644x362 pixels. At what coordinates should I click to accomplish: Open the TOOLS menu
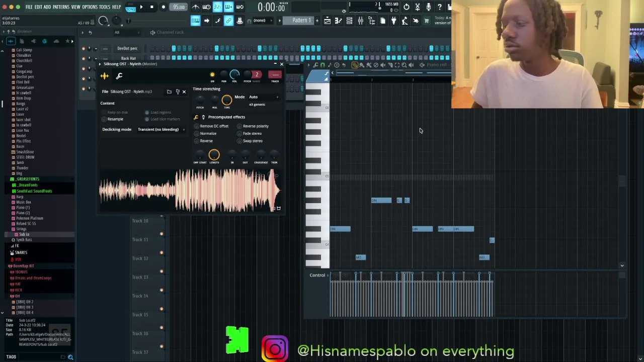(x=105, y=7)
